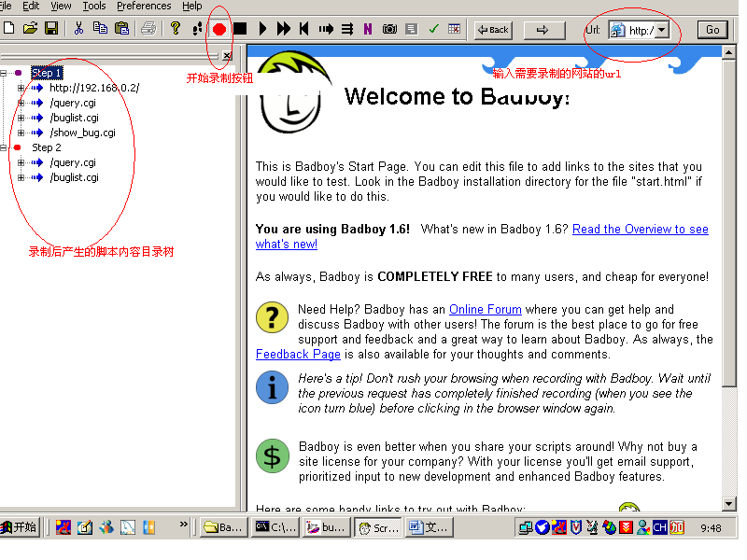Open a script file using the folder icon
The image size is (747, 560).
point(30,29)
